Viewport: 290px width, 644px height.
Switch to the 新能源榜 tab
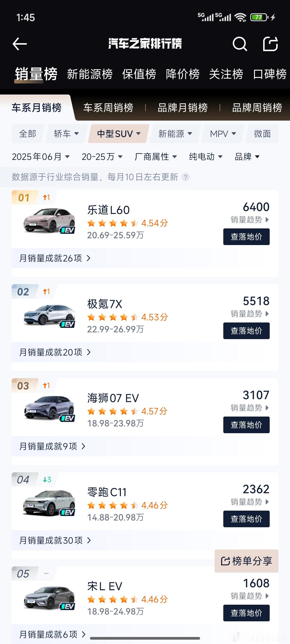pyautogui.click(x=90, y=74)
